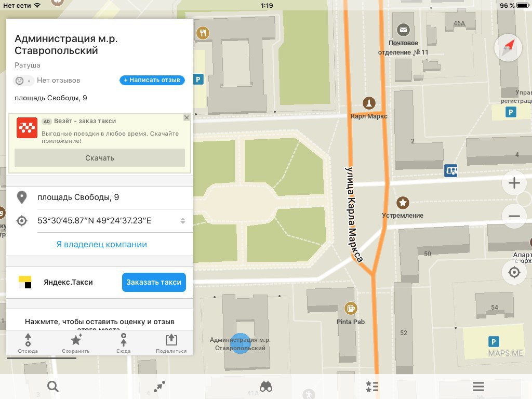Tap building number 50 on map
Viewport: 532px width, 399px height.
(x=427, y=254)
